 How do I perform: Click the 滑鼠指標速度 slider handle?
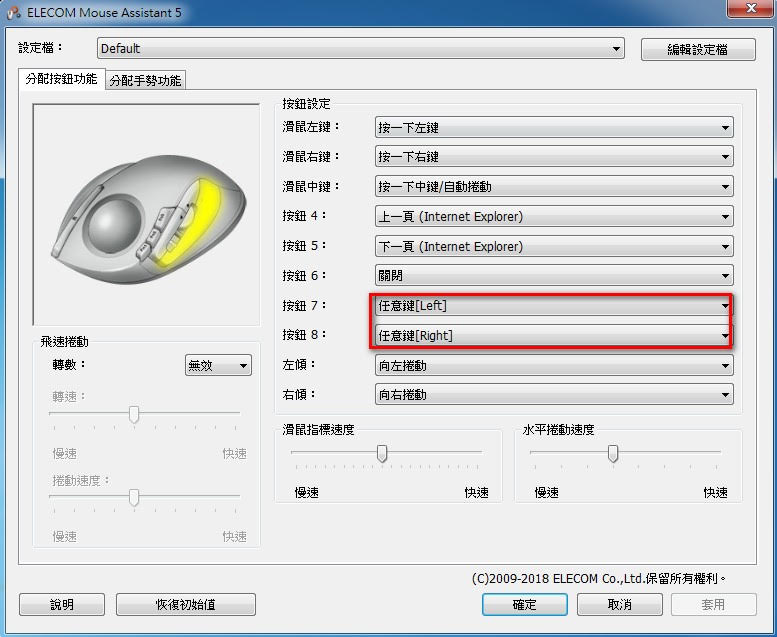(x=382, y=453)
